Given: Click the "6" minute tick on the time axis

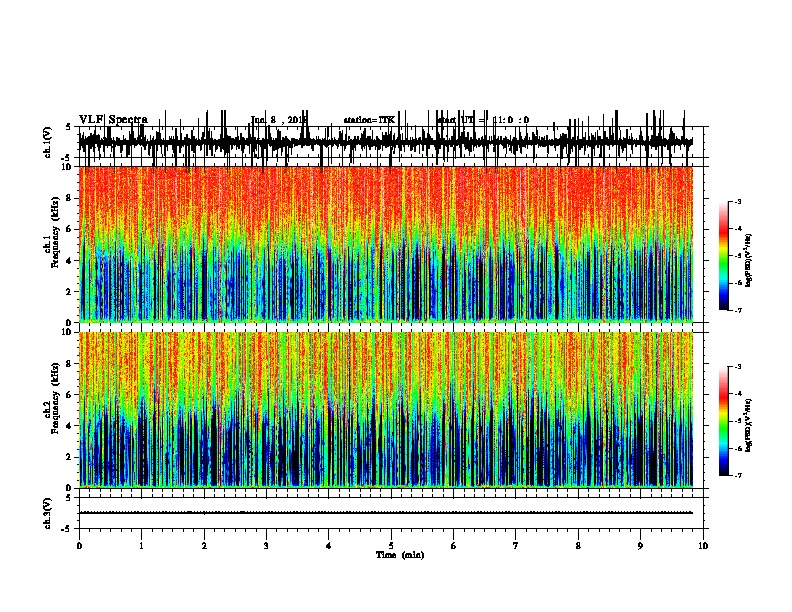Looking at the screenshot, I should click(x=454, y=546).
